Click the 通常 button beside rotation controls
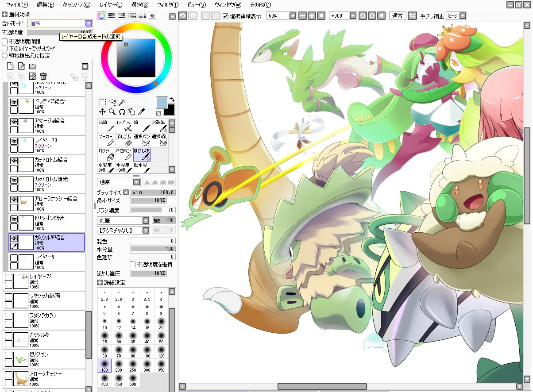The height and width of the screenshot is (392, 533). click(x=397, y=16)
